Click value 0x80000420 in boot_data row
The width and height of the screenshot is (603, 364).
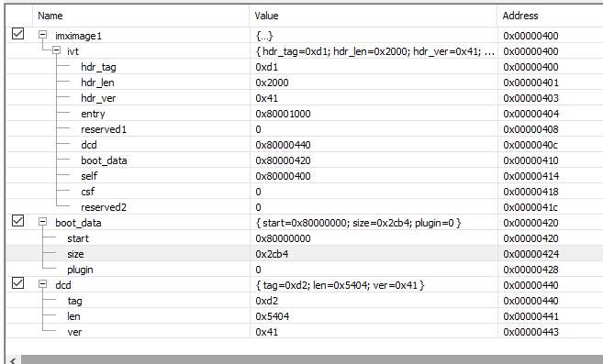coord(283,160)
